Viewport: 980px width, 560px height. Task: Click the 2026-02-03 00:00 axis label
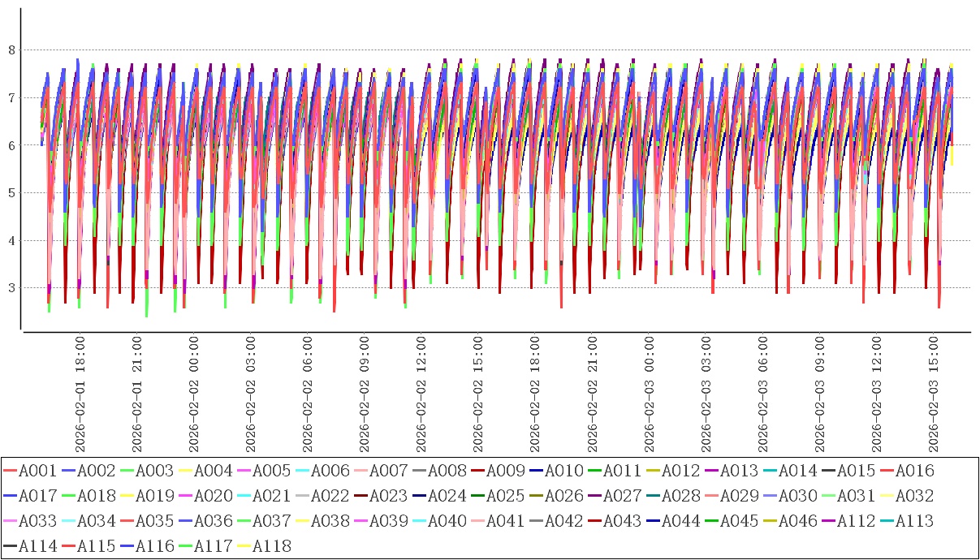click(x=649, y=394)
